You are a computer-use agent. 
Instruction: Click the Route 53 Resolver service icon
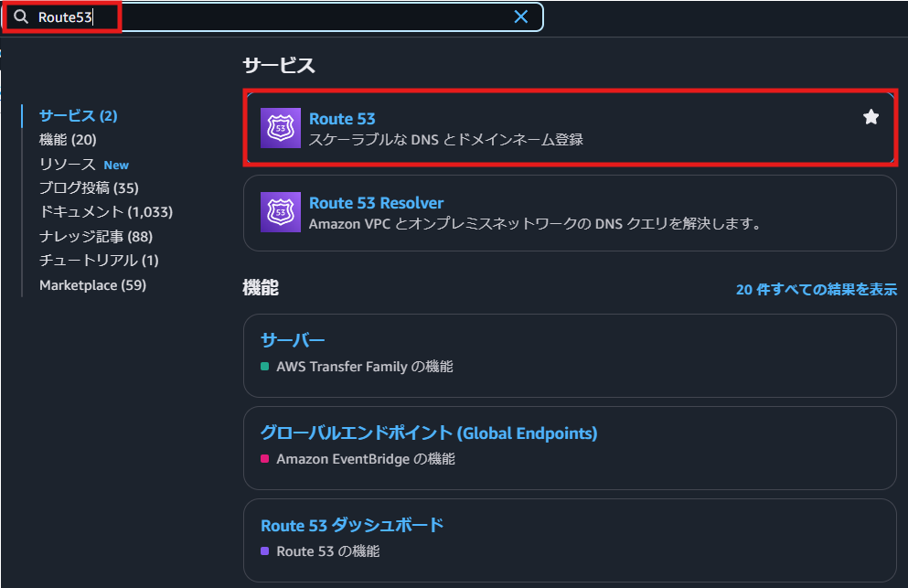[280, 212]
